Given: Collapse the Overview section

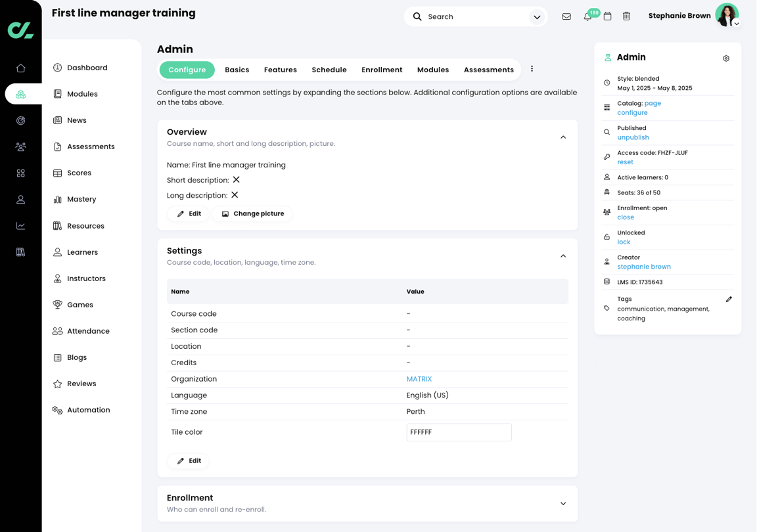Looking at the screenshot, I should (563, 137).
